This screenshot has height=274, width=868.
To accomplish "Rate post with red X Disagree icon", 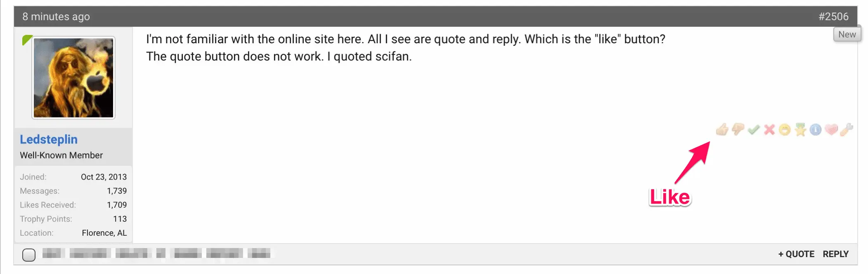I will (x=769, y=130).
